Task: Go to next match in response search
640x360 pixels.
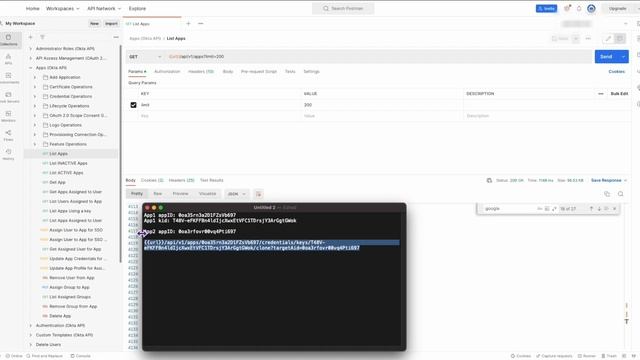Action: pyautogui.click(x=599, y=209)
